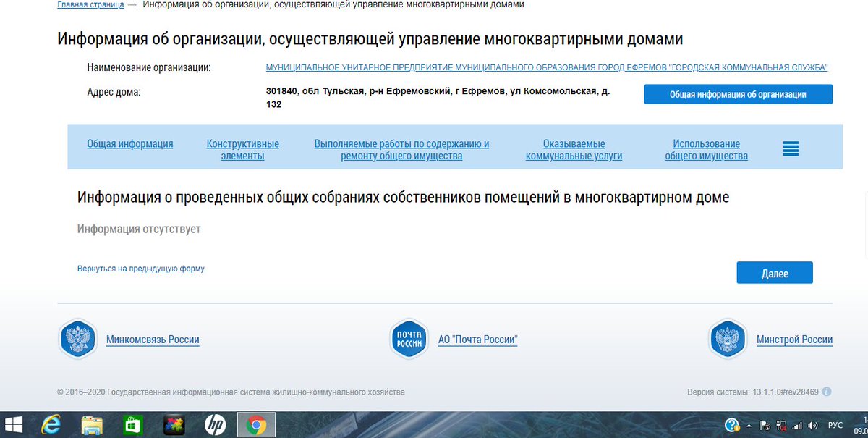868x438 pixels.
Task: Click the Action Center flag tray icon
Action: pyautogui.click(x=765, y=426)
